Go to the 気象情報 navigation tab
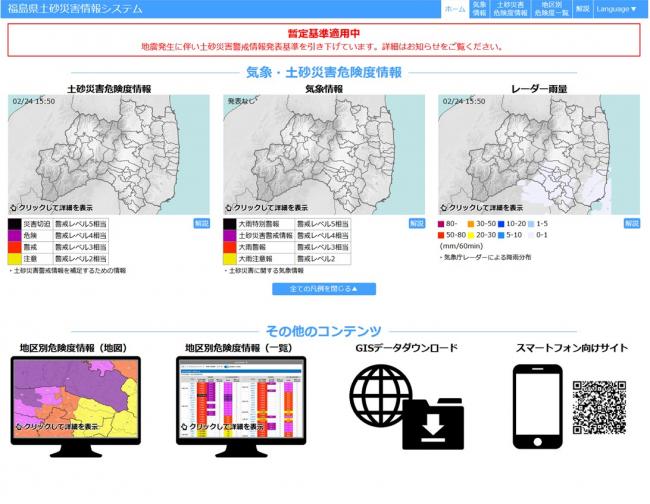This screenshot has height=504, width=650. tap(480, 9)
